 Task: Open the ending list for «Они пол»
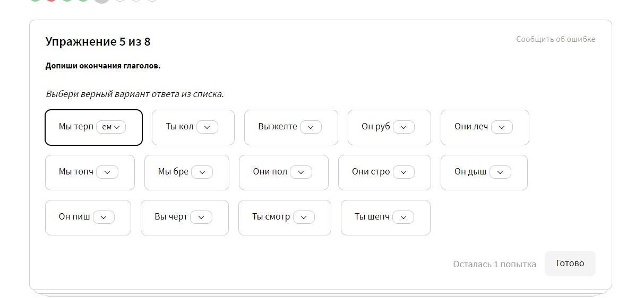[301, 172]
